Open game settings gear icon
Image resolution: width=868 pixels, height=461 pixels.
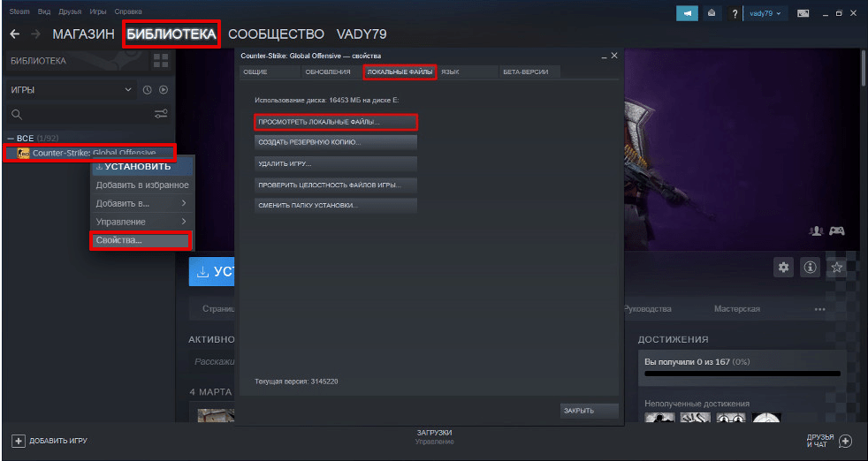782,267
